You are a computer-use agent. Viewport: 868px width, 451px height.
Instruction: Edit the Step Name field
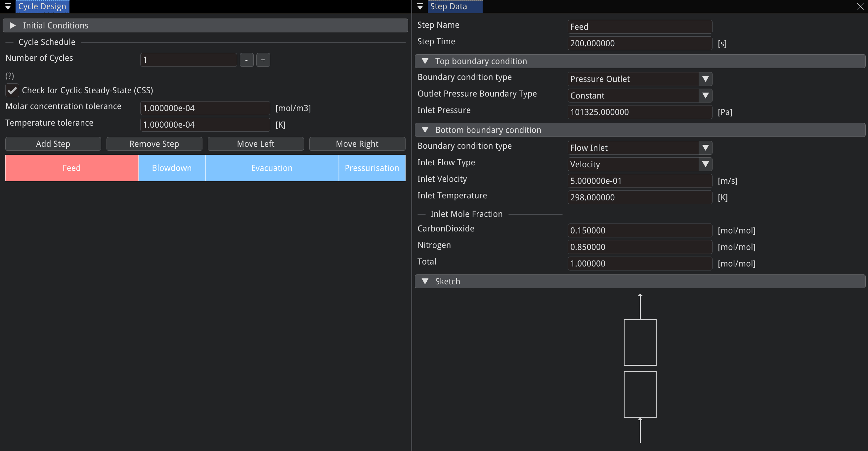click(x=640, y=27)
